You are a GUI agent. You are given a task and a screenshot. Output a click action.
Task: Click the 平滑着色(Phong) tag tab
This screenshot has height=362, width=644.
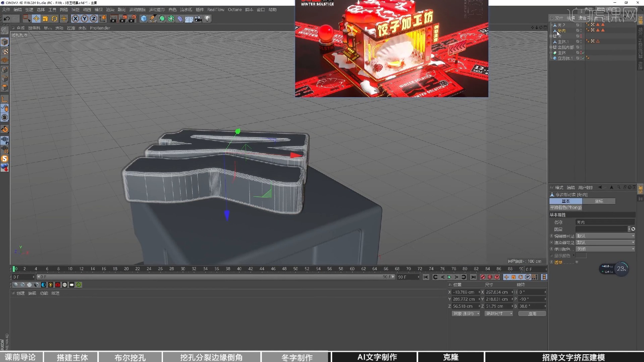tap(566, 207)
